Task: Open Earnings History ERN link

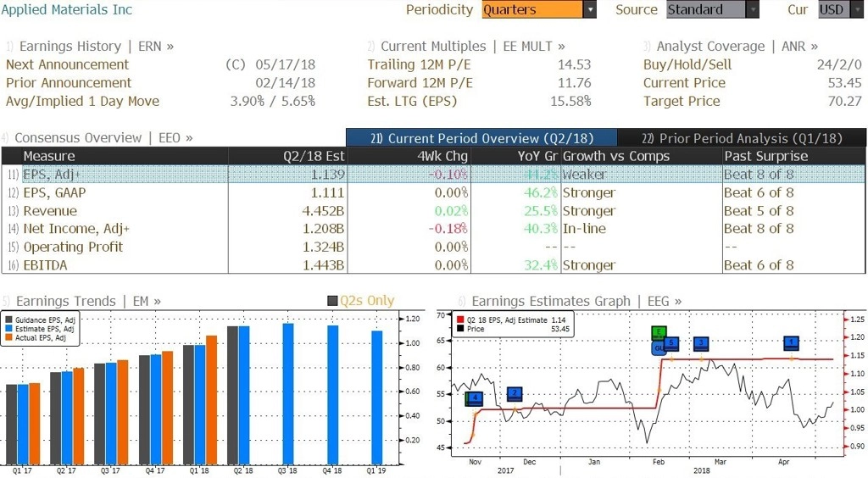Action: click(97, 47)
